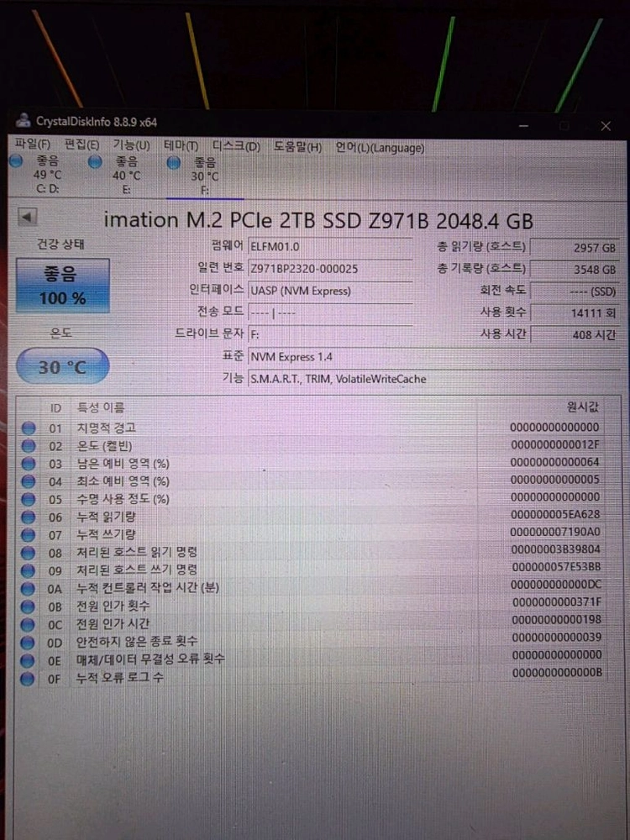Click the 특성 이름 column header
This screenshot has height=840, width=630.
pos(102,408)
